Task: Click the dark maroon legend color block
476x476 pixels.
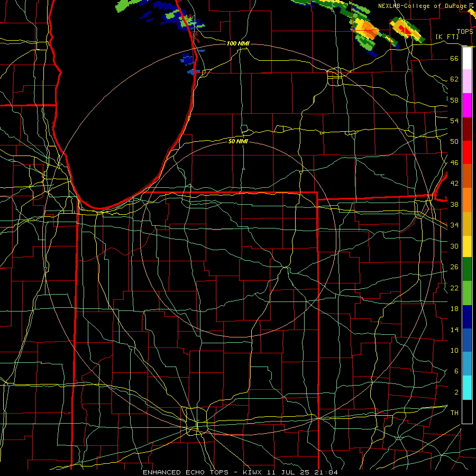Action: pyautogui.click(x=467, y=129)
